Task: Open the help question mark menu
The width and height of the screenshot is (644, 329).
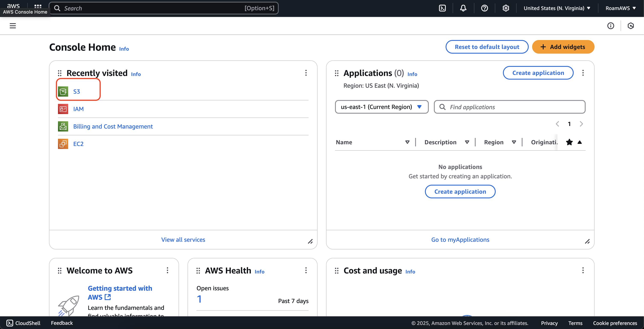Action: click(485, 8)
